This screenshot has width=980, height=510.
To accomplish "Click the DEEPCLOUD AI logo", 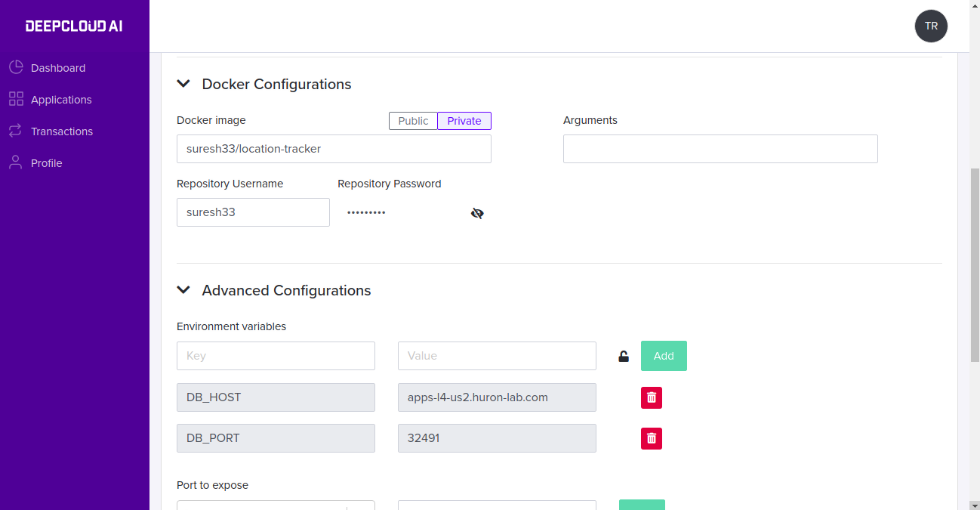I will coord(74,26).
